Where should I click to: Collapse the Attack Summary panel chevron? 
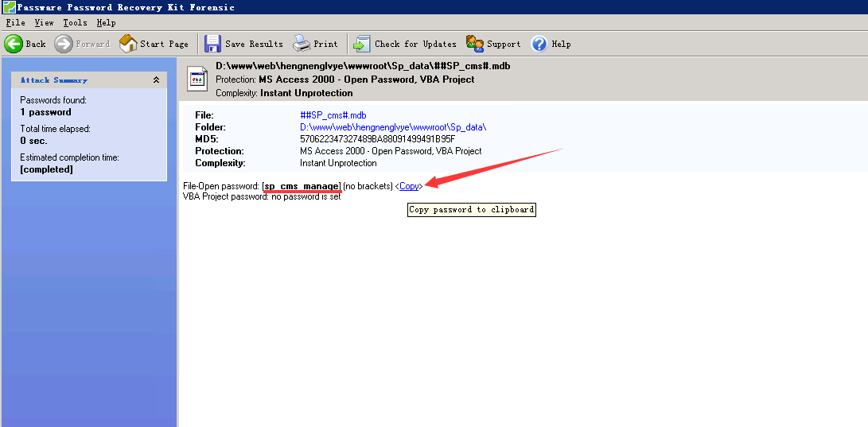click(156, 80)
